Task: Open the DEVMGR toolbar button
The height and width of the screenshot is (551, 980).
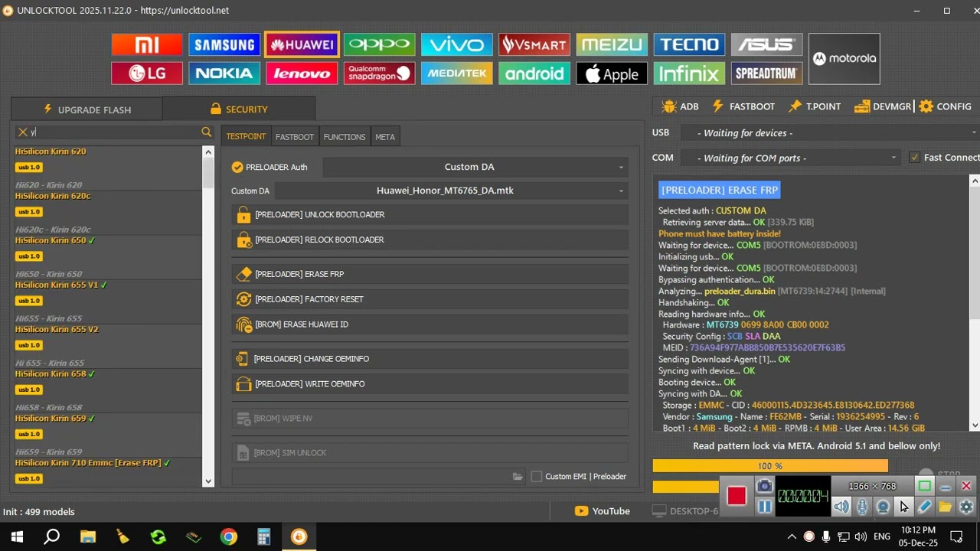Action: (883, 106)
